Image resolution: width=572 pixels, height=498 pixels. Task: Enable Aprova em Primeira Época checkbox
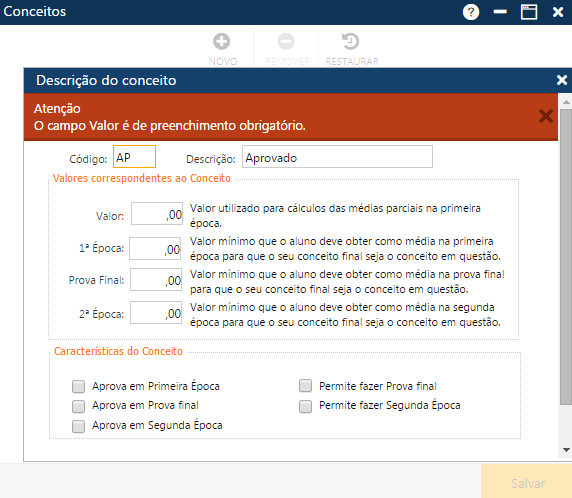click(78, 386)
